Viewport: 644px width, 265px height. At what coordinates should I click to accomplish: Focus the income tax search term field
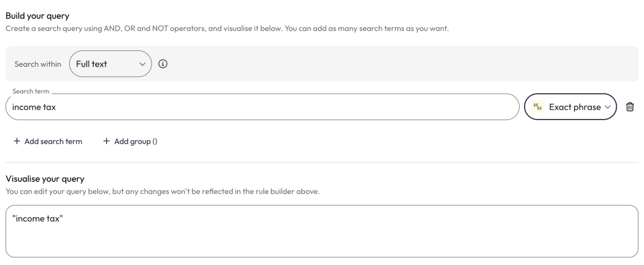(258, 107)
